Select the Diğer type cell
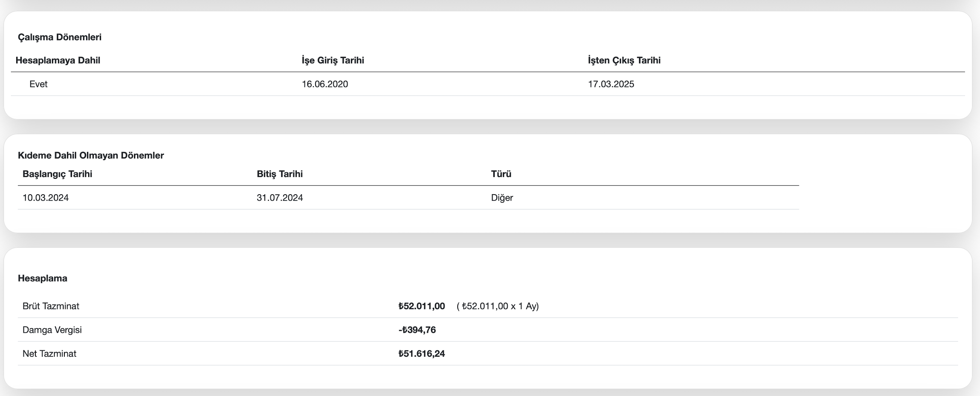Image resolution: width=980 pixels, height=396 pixels. click(501, 198)
